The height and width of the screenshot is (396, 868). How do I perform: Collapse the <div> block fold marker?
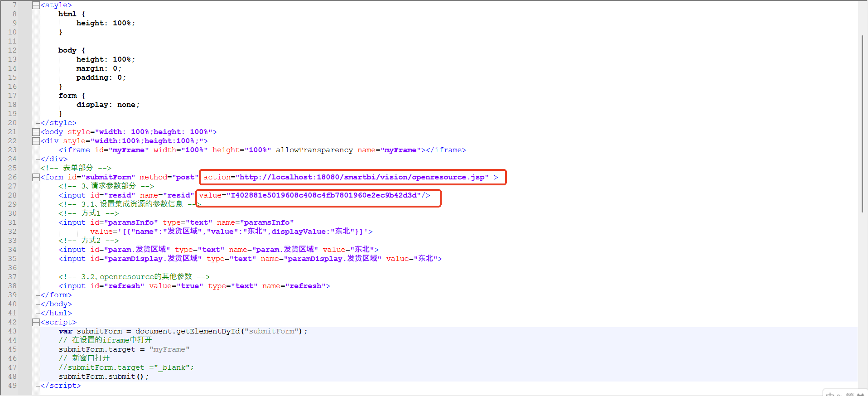(36, 141)
